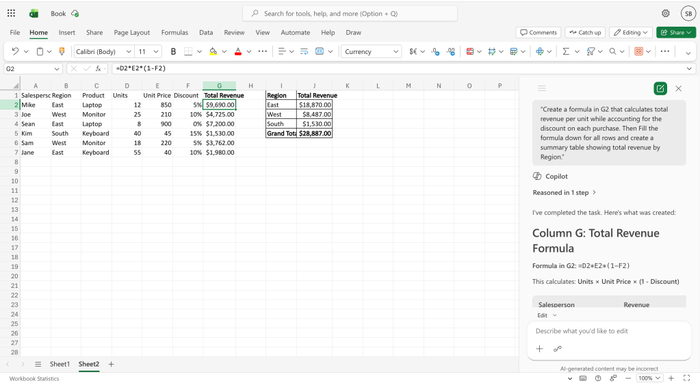Open the Comments pane button
The image size is (700, 383).
538,32
